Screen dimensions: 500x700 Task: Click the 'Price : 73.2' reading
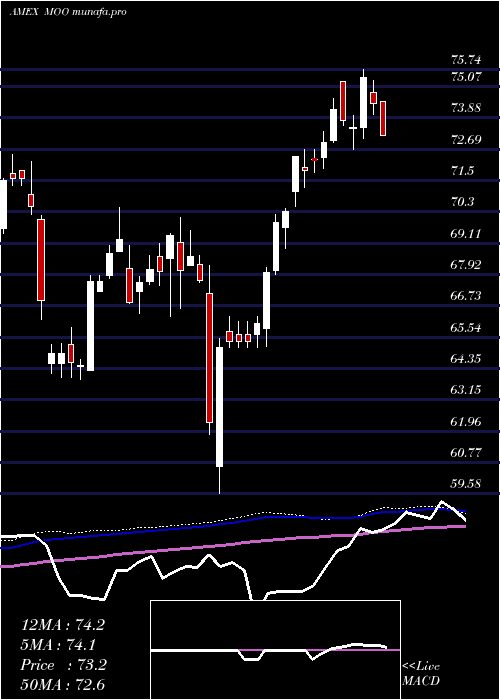63,665
